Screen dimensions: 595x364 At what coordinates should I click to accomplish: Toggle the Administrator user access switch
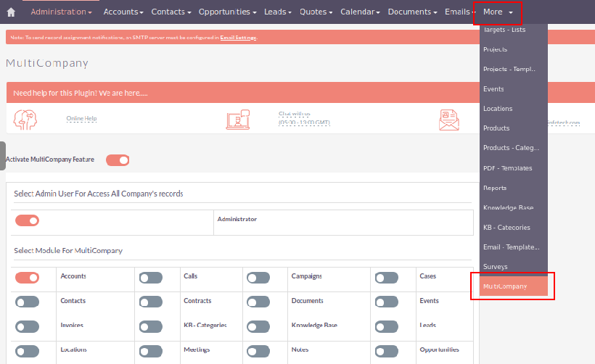[27, 220]
